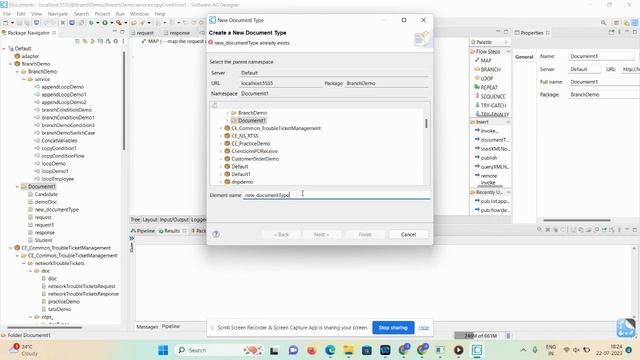Click the Element name text field
The image size is (640, 360).
pyautogui.click(x=336, y=195)
